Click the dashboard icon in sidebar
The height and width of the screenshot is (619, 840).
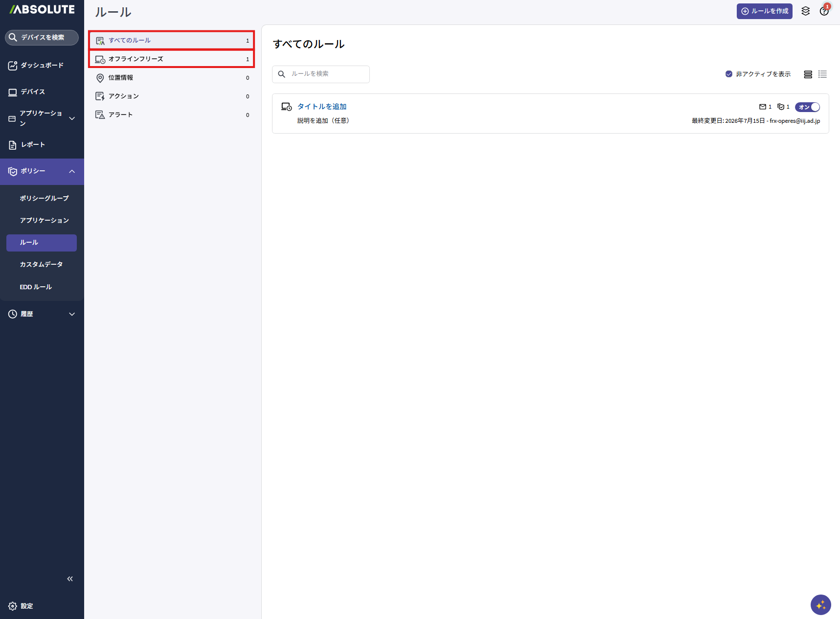[13, 66]
